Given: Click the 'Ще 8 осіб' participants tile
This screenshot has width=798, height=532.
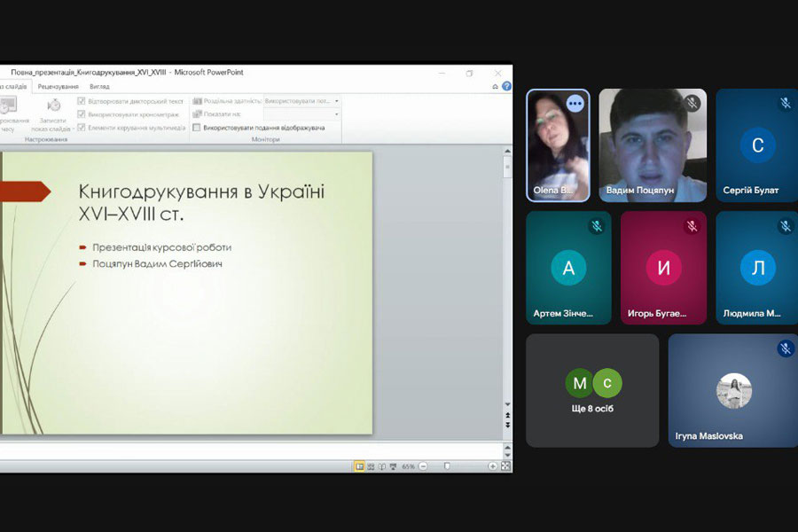Looking at the screenshot, I should click(592, 390).
